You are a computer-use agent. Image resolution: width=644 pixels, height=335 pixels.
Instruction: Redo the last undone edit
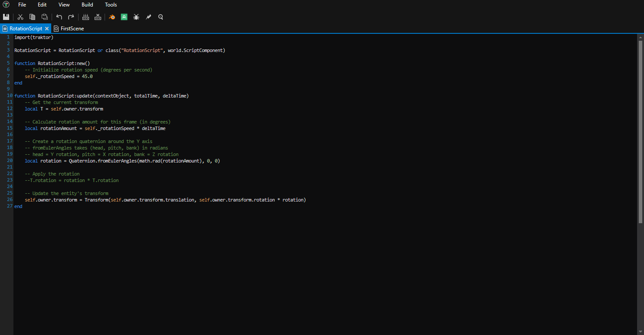71,16
